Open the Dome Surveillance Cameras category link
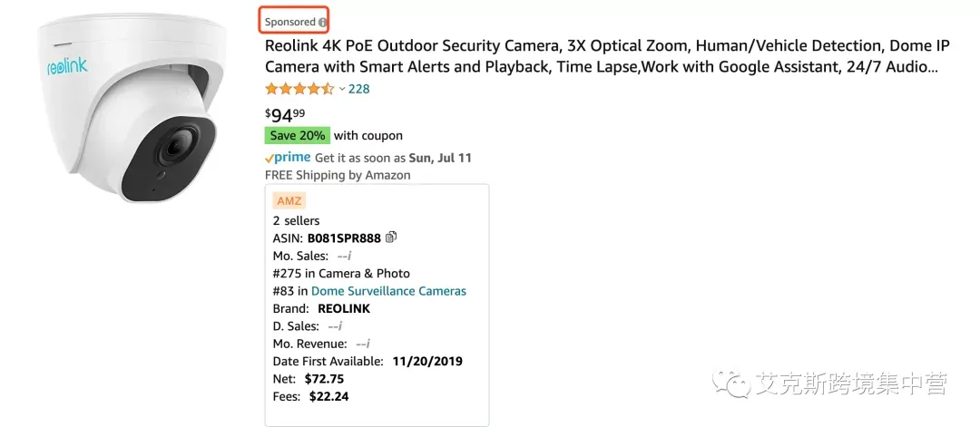The image size is (980, 427). point(388,291)
